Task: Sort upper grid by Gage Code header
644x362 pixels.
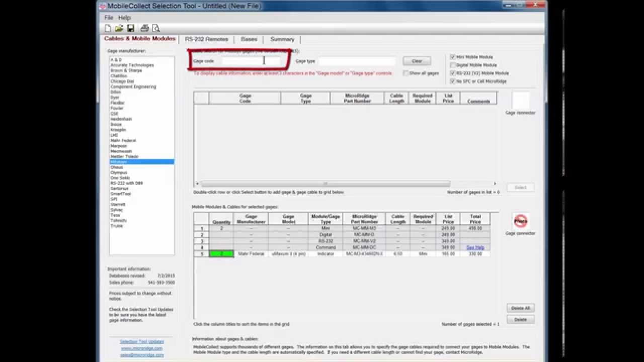Action: click(x=245, y=98)
